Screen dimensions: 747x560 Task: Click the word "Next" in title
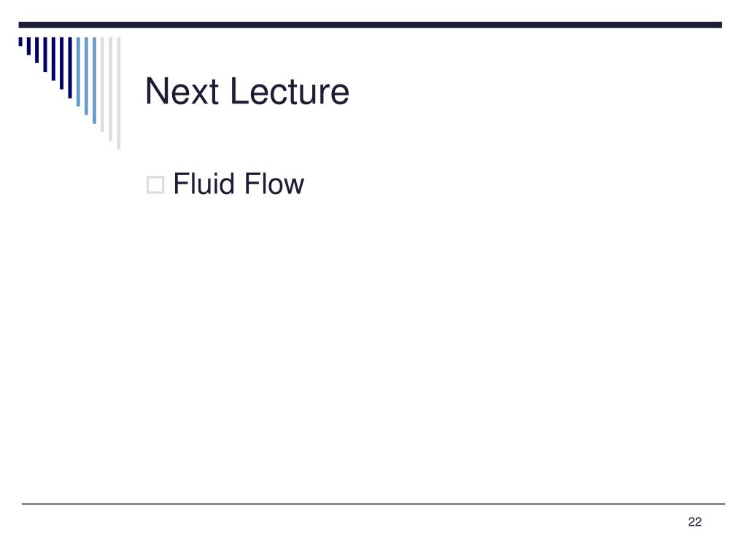click(x=182, y=91)
